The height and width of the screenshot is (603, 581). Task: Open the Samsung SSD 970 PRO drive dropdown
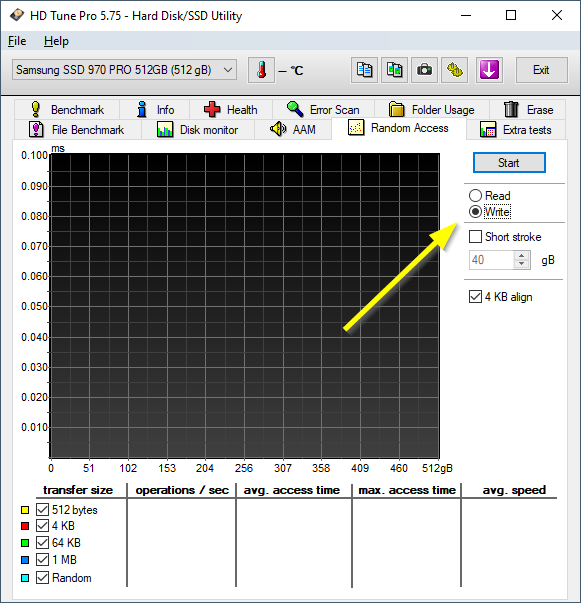pos(124,70)
